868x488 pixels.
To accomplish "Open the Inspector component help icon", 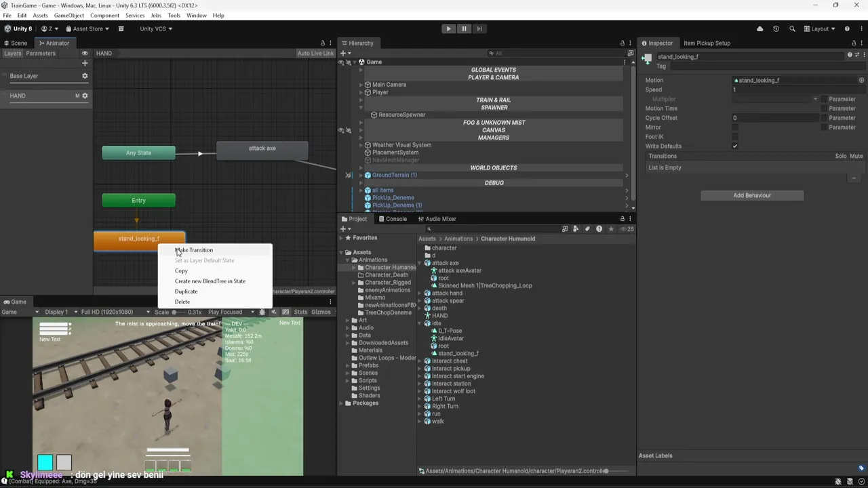I will (850, 55).
